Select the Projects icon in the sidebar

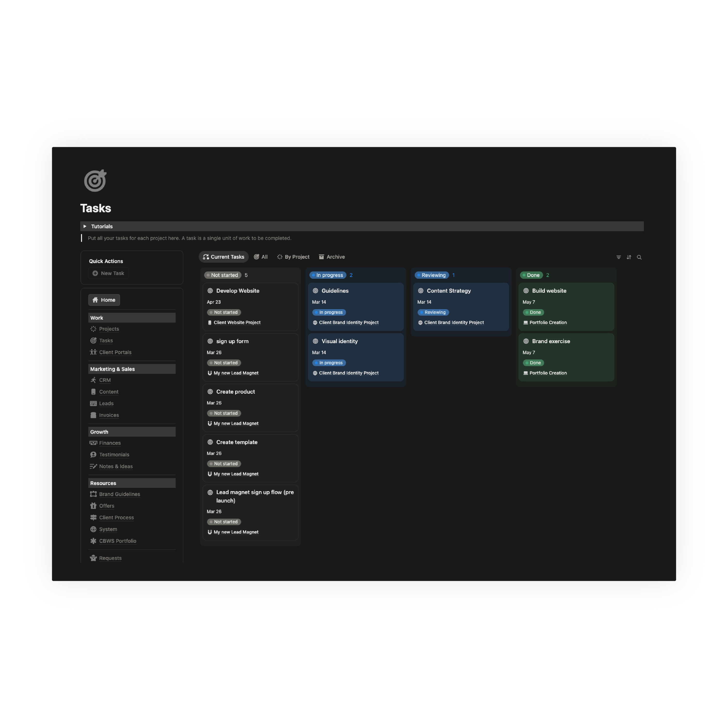click(93, 329)
